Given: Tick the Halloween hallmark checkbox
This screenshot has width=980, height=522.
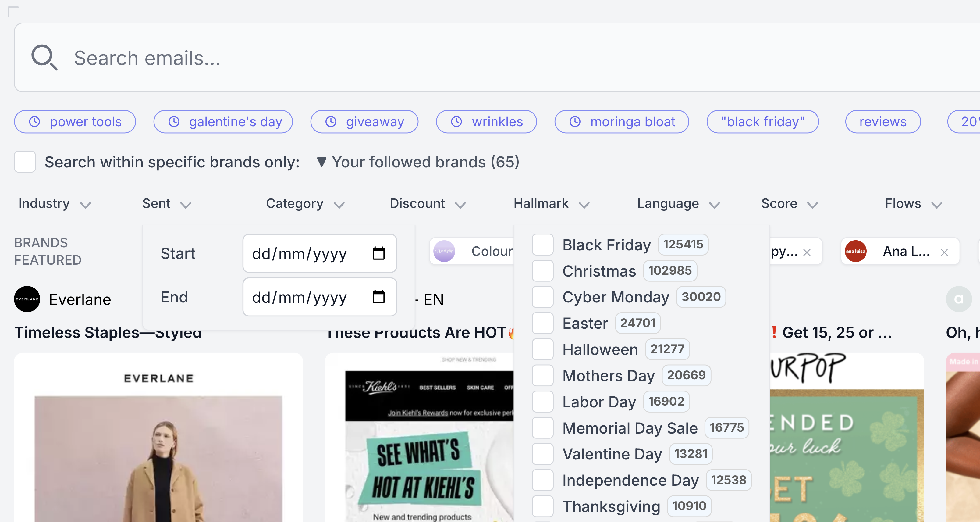Looking at the screenshot, I should click(x=542, y=349).
